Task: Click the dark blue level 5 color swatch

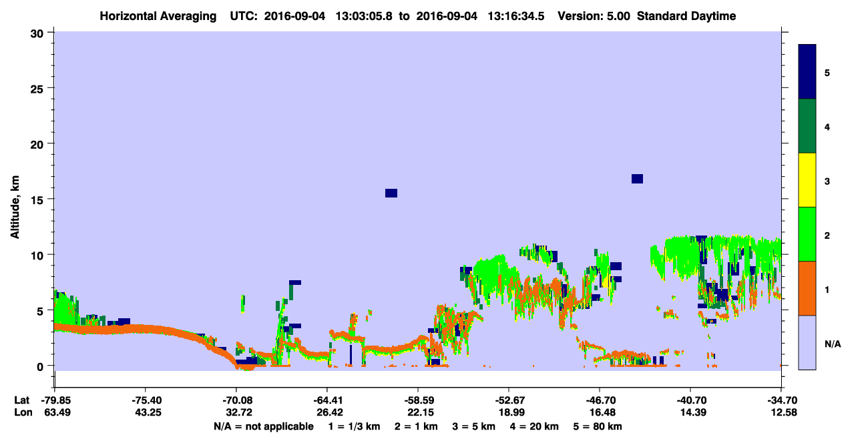Action: pos(807,72)
